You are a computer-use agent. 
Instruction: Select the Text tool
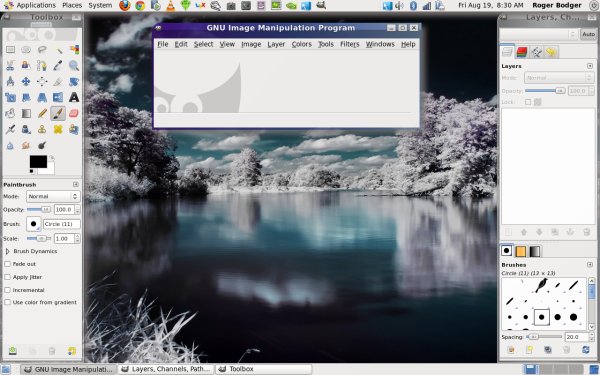click(x=74, y=97)
